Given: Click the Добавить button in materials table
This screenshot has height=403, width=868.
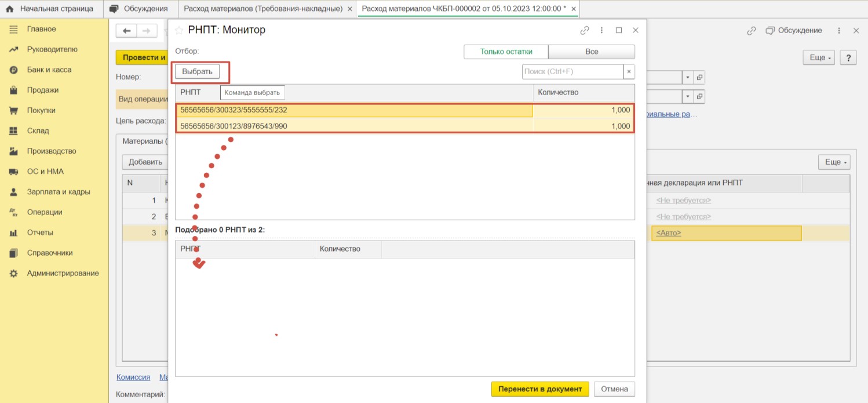Looking at the screenshot, I should [145, 162].
